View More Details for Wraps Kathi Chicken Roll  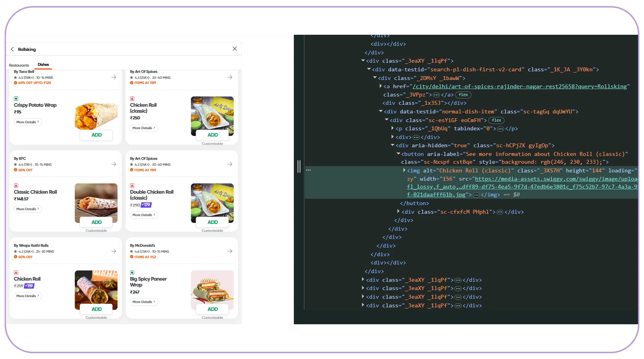pyautogui.click(x=28, y=296)
